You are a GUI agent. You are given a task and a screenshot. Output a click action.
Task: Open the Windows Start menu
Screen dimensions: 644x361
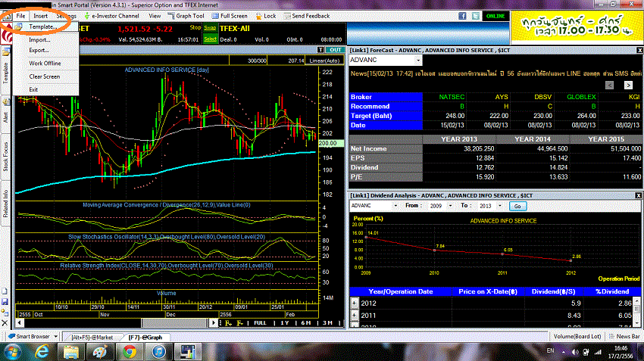click(13, 352)
